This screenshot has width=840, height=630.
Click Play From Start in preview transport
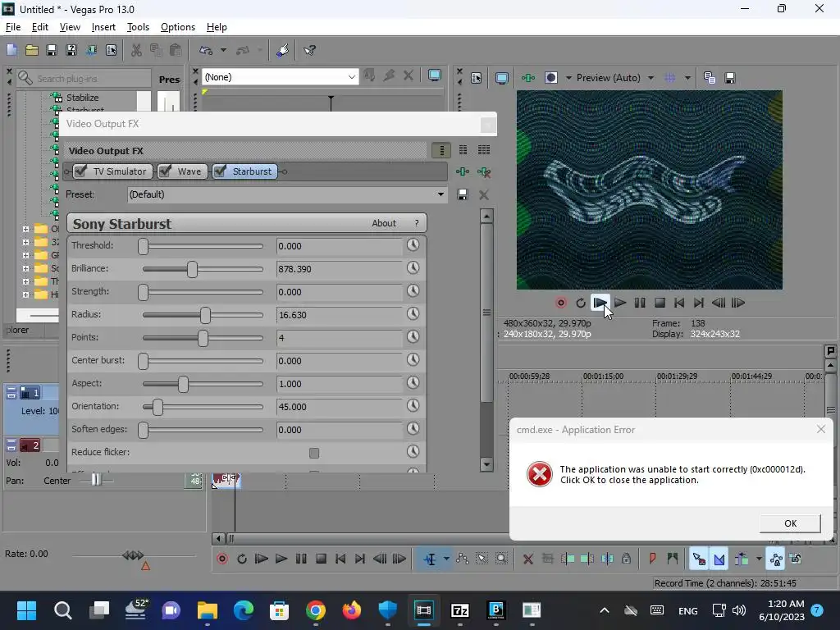pyautogui.click(x=600, y=303)
